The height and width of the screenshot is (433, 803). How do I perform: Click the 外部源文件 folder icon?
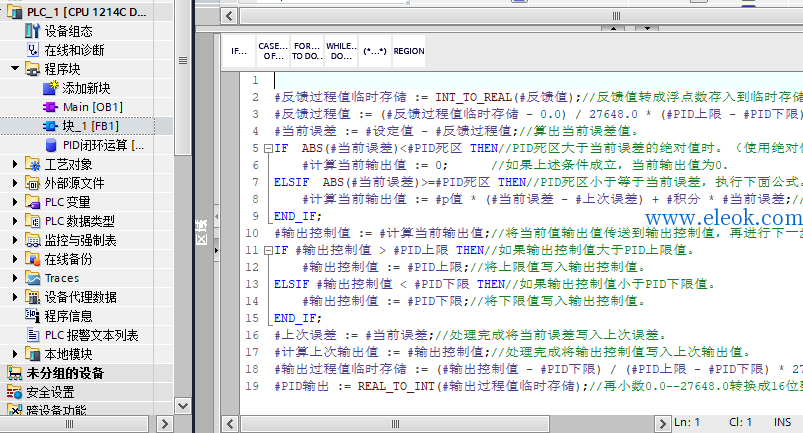coord(32,183)
